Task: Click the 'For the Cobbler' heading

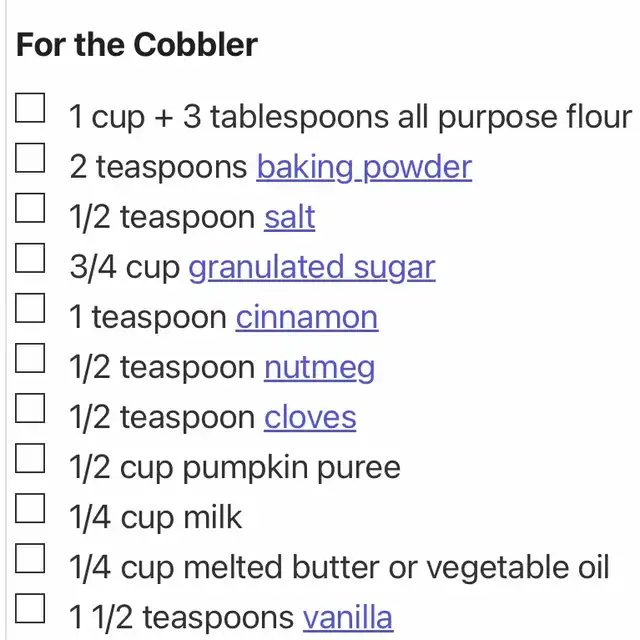Action: tap(137, 45)
